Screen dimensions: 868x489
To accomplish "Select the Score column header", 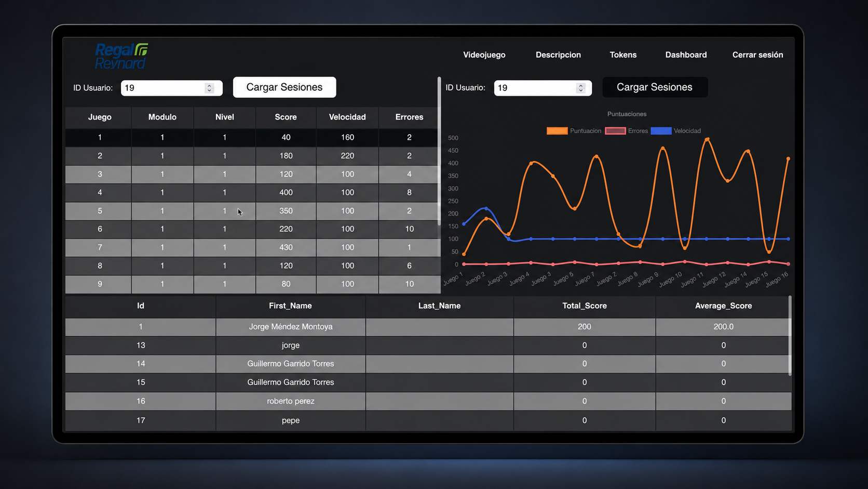I will pyautogui.click(x=286, y=117).
